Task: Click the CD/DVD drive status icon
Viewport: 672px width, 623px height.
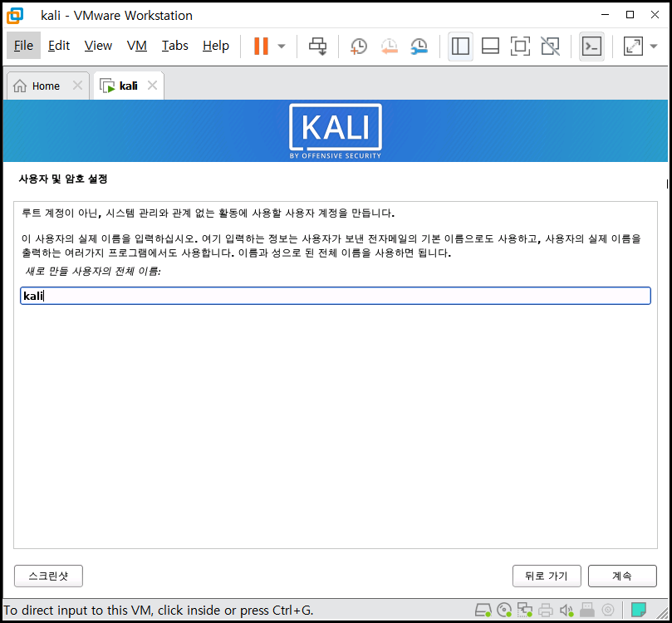Action: [x=504, y=610]
